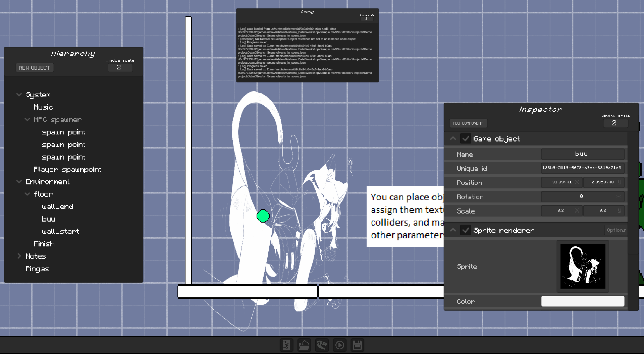Select Music in the Hierarchy
The width and height of the screenshot is (644, 354).
[43, 107]
